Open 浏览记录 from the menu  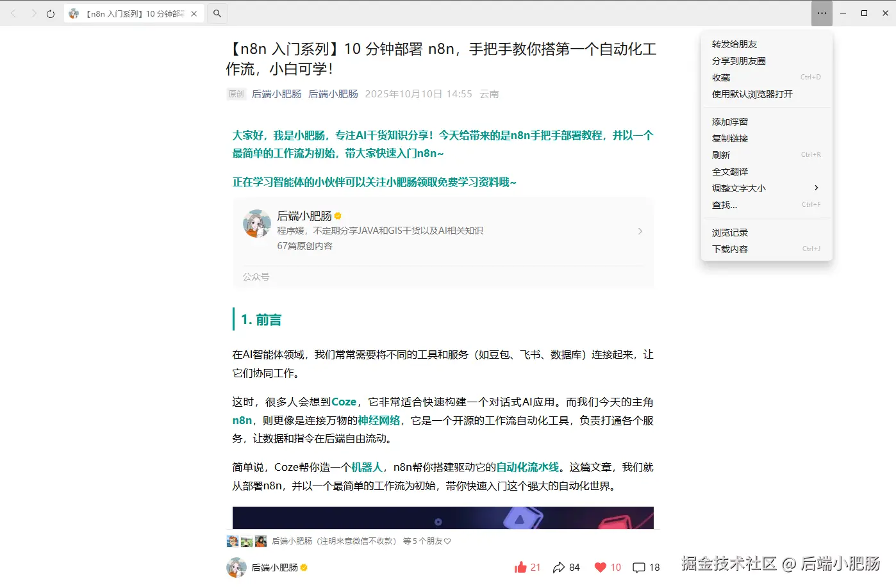tap(767, 233)
